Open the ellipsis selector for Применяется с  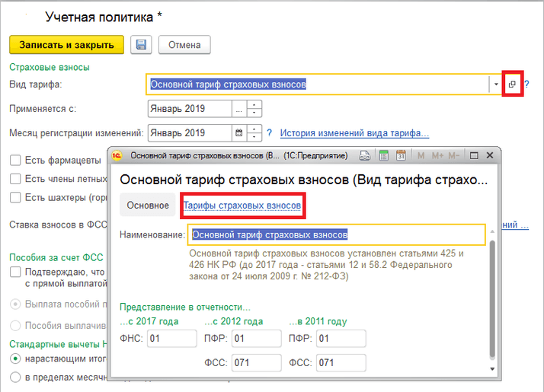(240, 109)
